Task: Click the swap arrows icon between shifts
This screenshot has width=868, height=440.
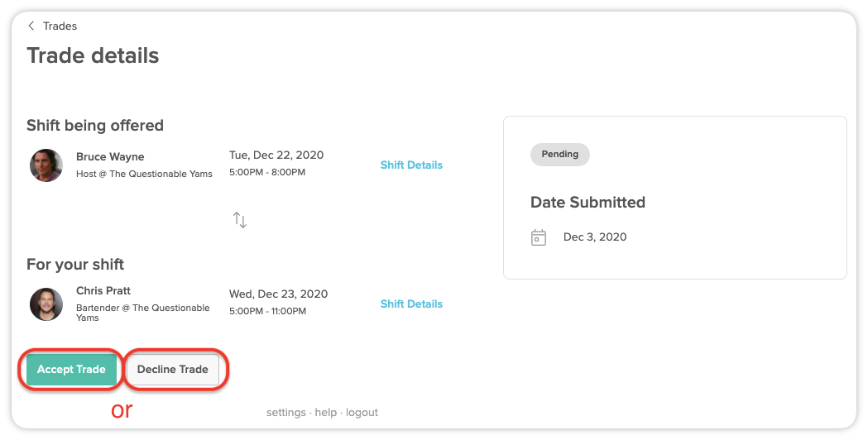Action: tap(240, 220)
